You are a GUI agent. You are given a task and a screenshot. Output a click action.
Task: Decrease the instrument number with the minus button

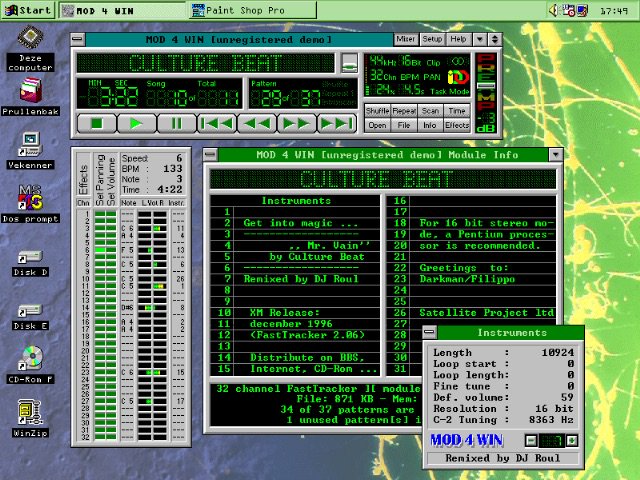pos(531,440)
